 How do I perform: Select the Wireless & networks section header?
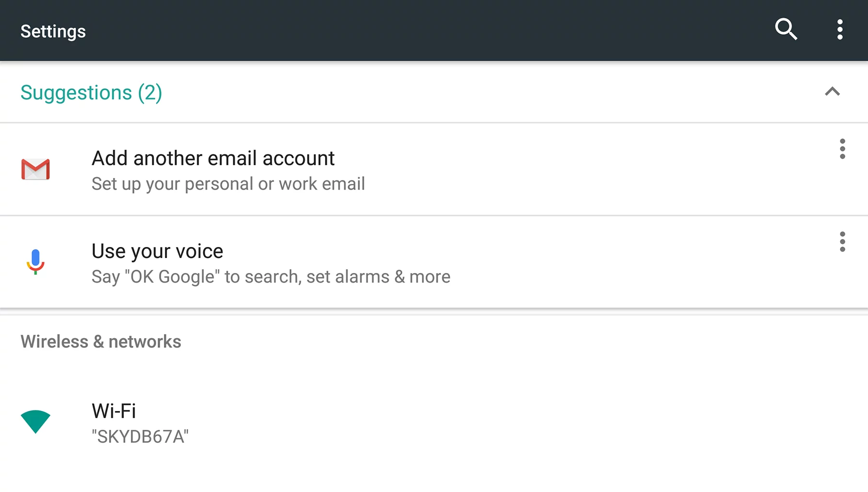[x=100, y=342]
